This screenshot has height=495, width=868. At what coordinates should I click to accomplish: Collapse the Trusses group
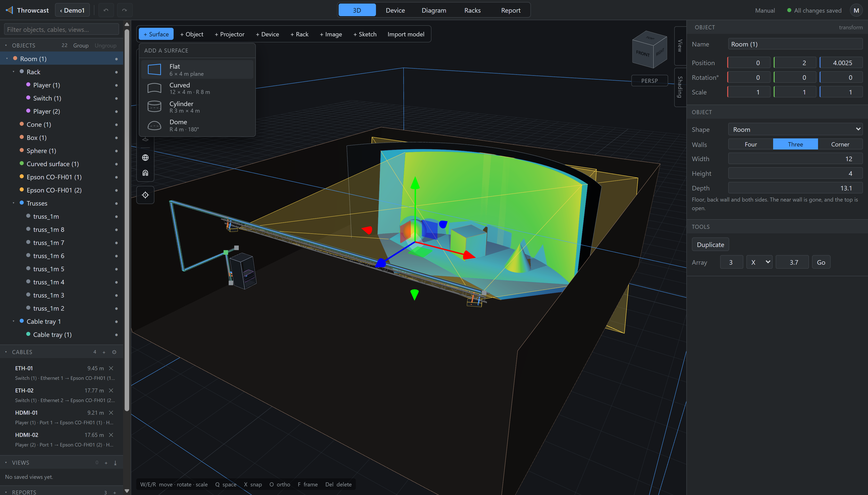(x=14, y=203)
